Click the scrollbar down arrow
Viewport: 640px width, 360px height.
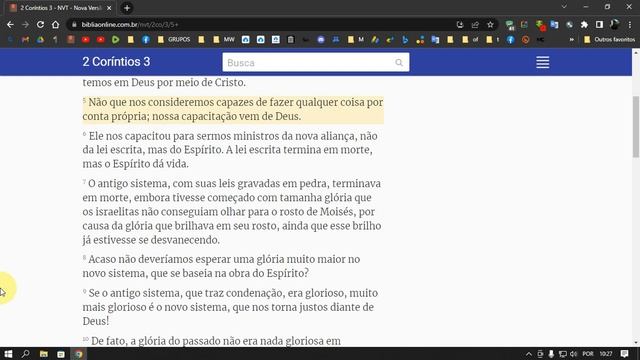tap(636, 343)
